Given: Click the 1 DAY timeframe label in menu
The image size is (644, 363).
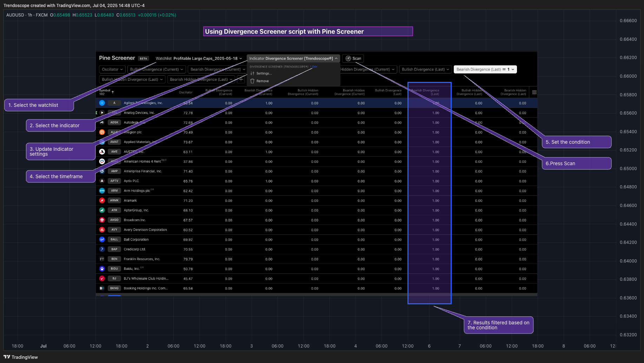Looking at the screenshot, I should (314, 67).
